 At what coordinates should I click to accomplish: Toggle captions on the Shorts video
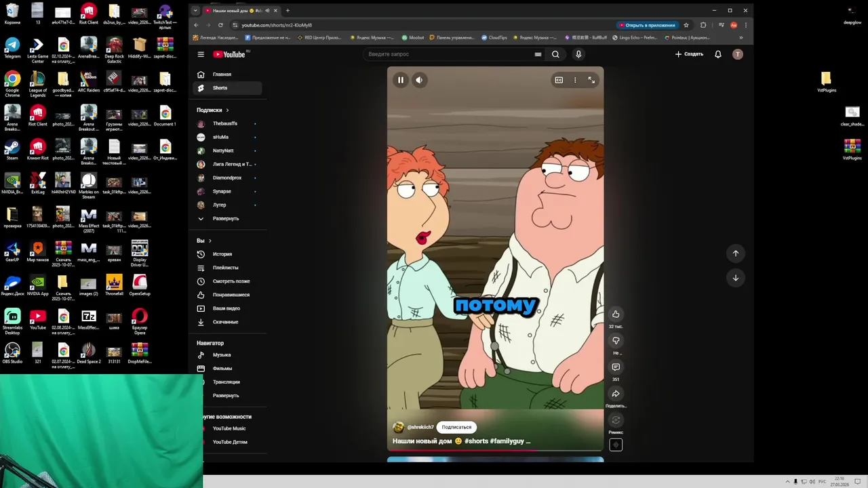(x=559, y=80)
